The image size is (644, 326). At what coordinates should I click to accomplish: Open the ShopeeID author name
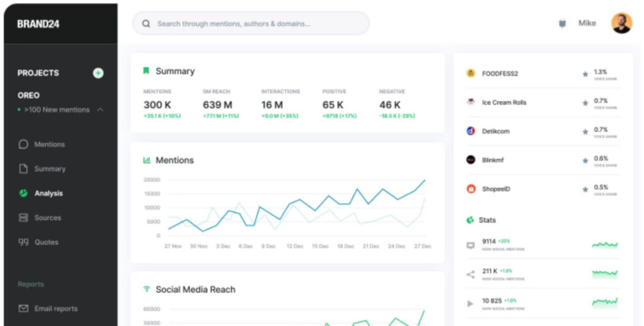tap(496, 189)
